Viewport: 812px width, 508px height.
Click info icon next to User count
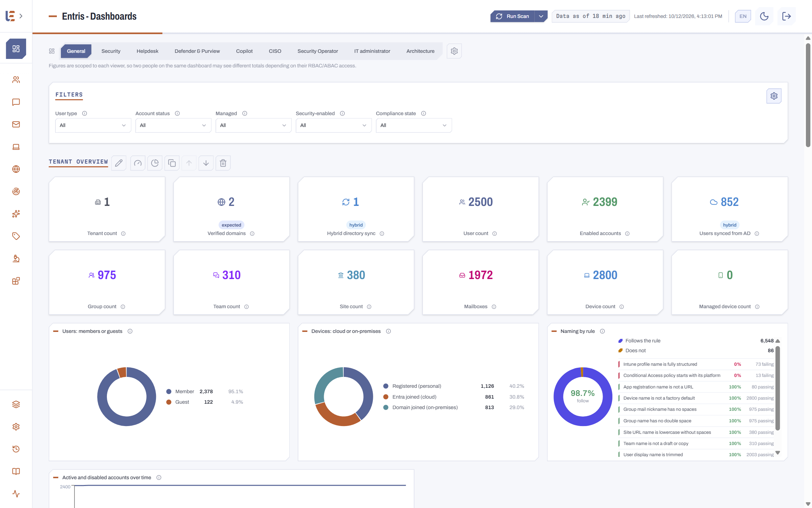point(495,234)
